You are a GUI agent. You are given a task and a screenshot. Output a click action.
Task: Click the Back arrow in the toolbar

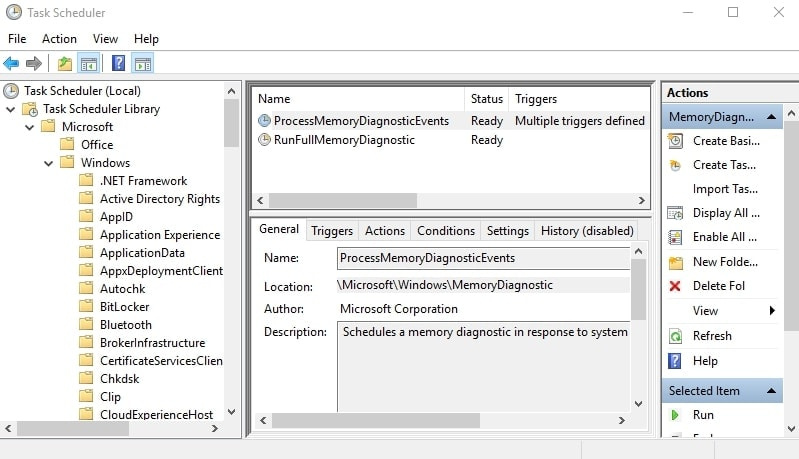(x=12, y=64)
